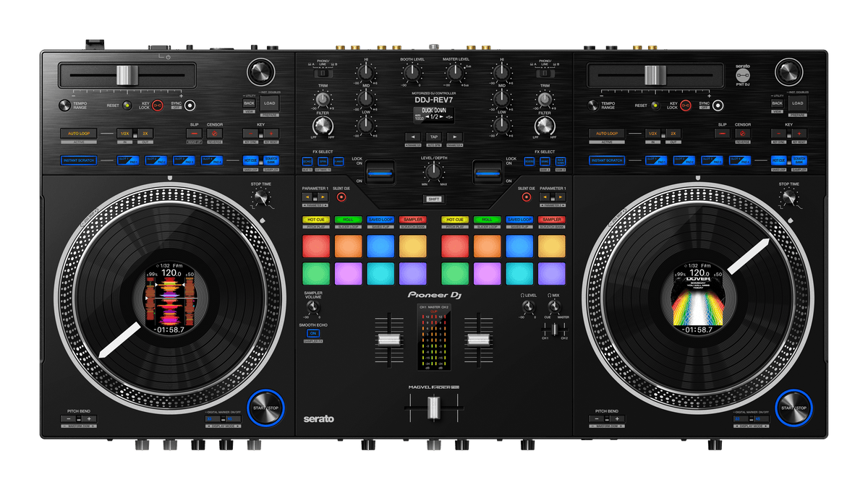868x490 pixels.
Task: Click the channel 1 volume fader cap
Action: point(388,340)
